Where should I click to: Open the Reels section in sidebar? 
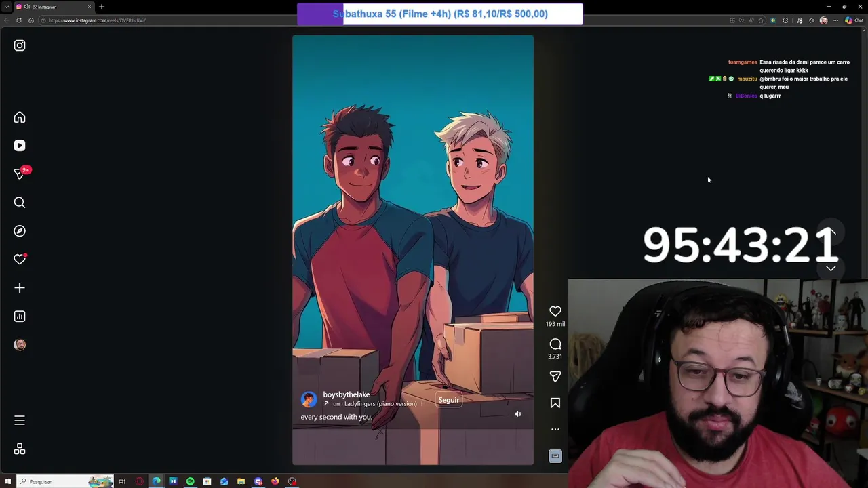pyautogui.click(x=20, y=146)
